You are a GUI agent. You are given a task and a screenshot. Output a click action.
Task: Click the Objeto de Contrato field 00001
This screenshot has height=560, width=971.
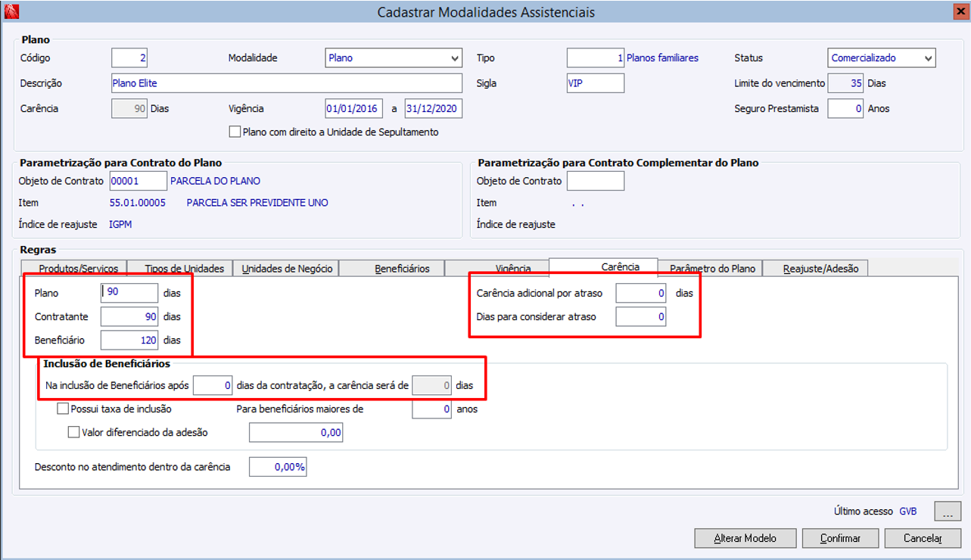(138, 181)
